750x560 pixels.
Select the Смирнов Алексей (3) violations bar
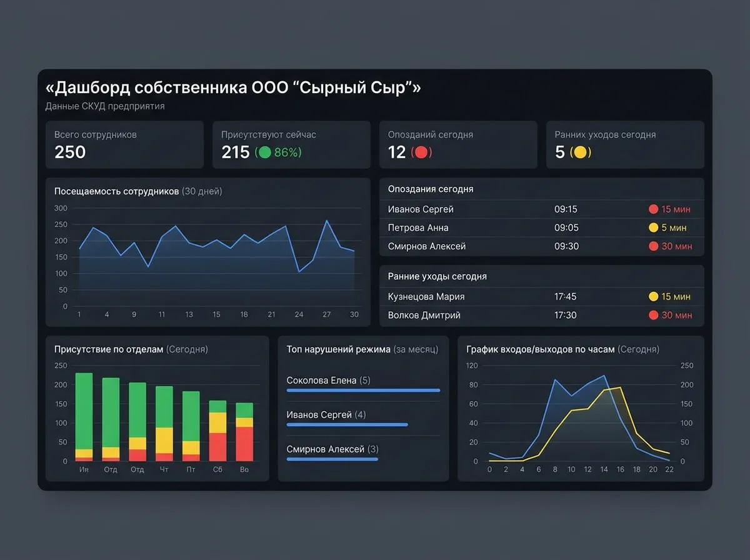[332, 459]
